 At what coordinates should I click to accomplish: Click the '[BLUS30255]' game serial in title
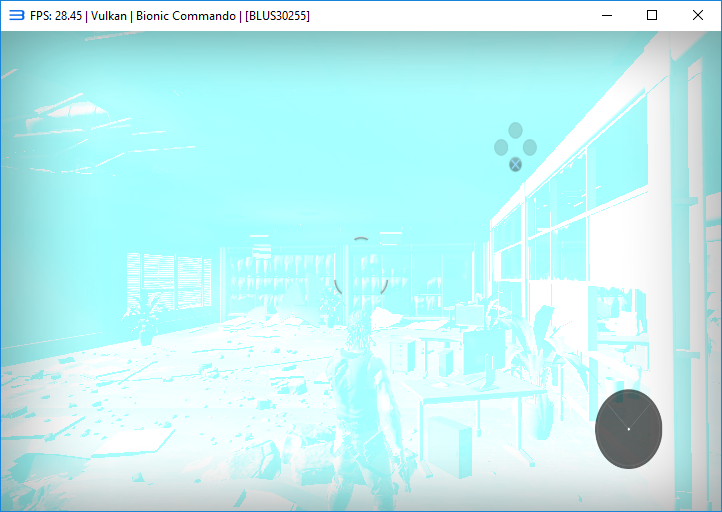pos(277,16)
